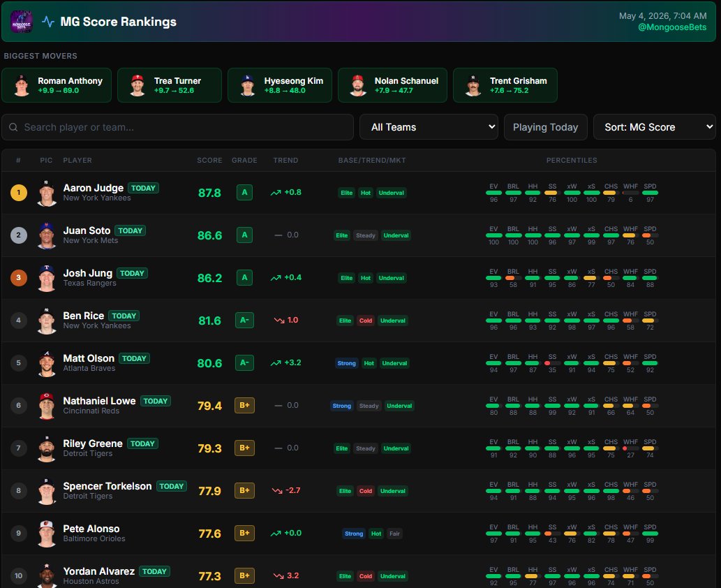Open Roman Anthony biggest mover card
The image size is (721, 588).
click(57, 85)
